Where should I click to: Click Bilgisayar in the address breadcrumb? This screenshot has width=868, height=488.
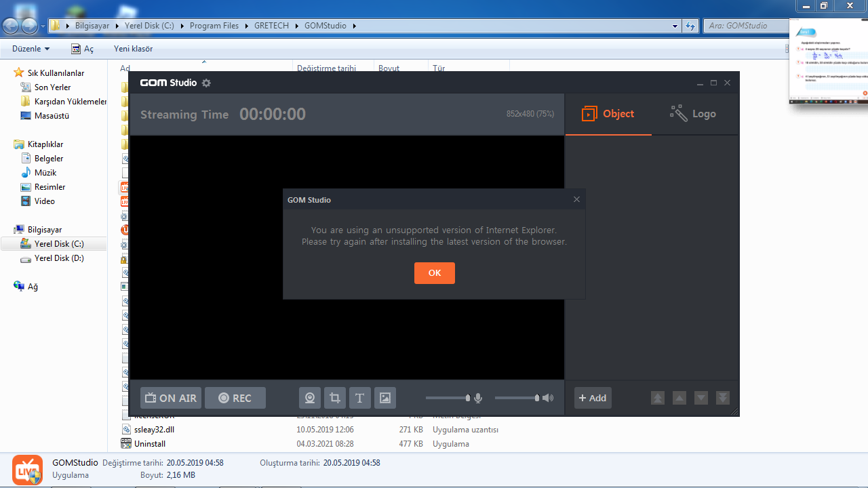point(94,26)
